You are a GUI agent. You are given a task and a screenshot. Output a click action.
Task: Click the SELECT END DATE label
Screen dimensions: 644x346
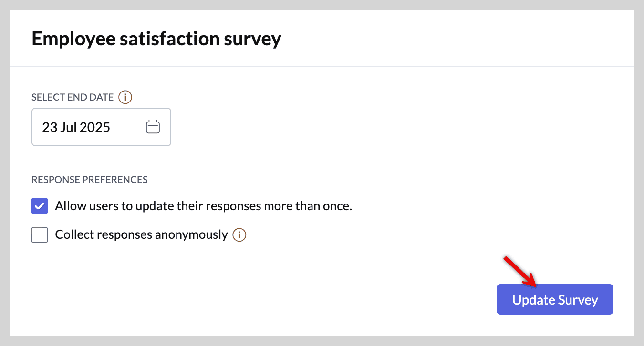[73, 97]
